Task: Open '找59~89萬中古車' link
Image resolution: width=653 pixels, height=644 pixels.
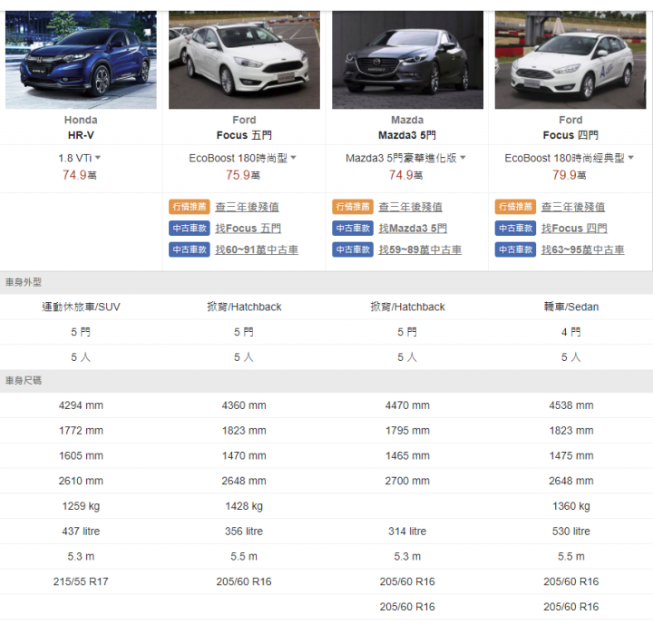Action: pos(420,250)
